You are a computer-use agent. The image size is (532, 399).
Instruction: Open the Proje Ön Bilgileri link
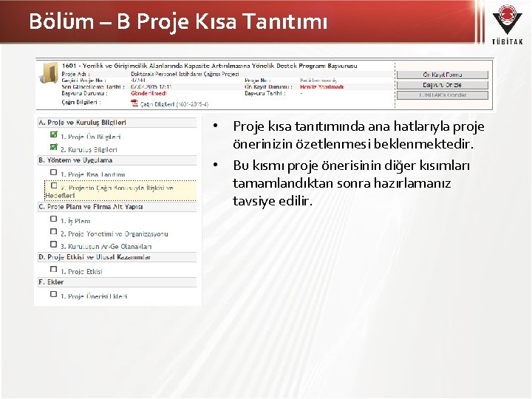point(91,137)
